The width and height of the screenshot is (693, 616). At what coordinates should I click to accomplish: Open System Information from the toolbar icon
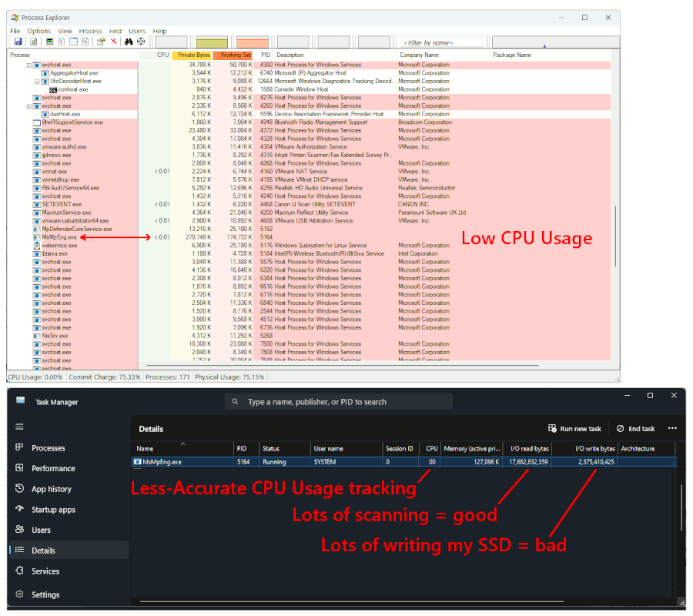click(49, 42)
